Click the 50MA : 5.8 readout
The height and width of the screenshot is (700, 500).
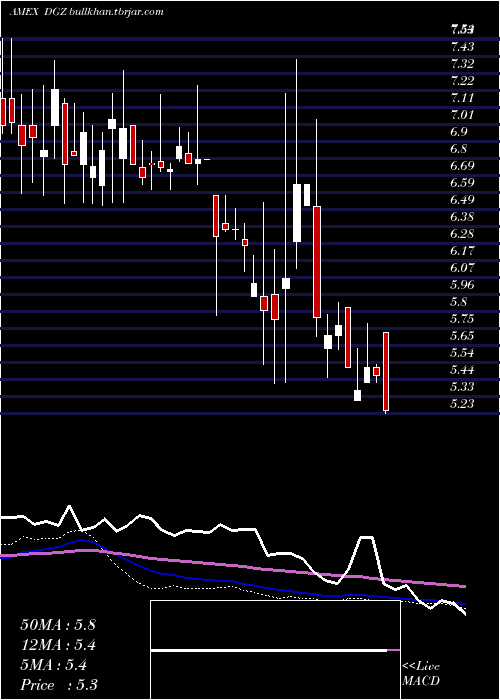point(58,625)
